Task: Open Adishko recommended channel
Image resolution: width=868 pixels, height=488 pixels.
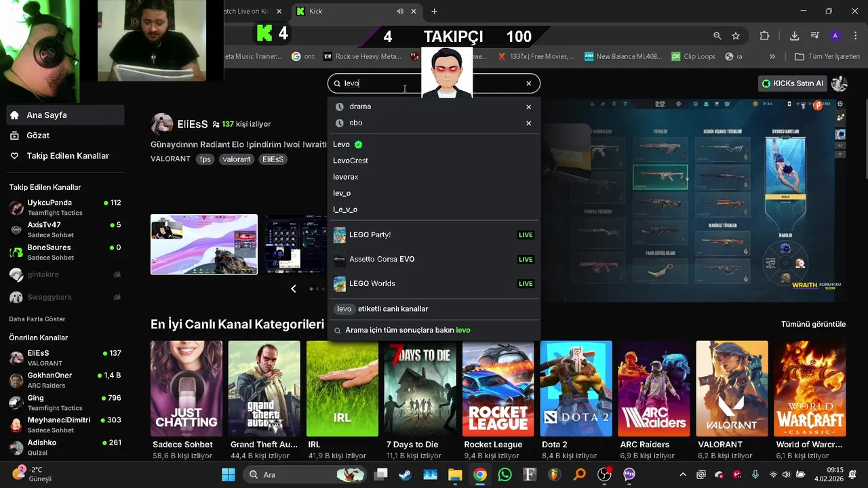Action: coord(66,447)
